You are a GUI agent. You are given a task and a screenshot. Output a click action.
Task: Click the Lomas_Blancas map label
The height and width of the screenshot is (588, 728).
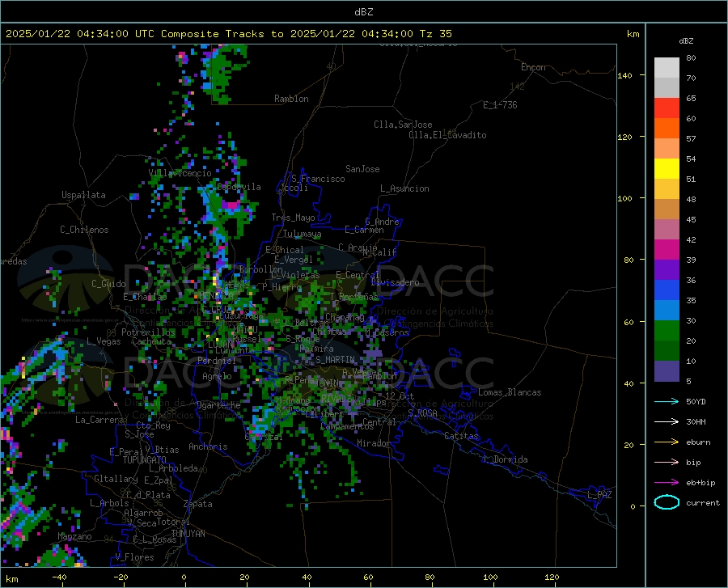pos(510,392)
